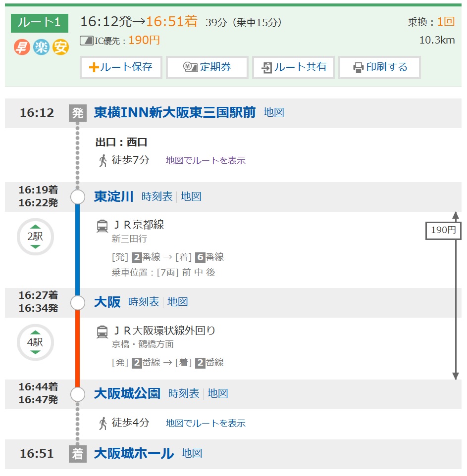Click the train icon for JR大阪環状線外回り
The width and height of the screenshot is (467, 476).
[102, 332]
